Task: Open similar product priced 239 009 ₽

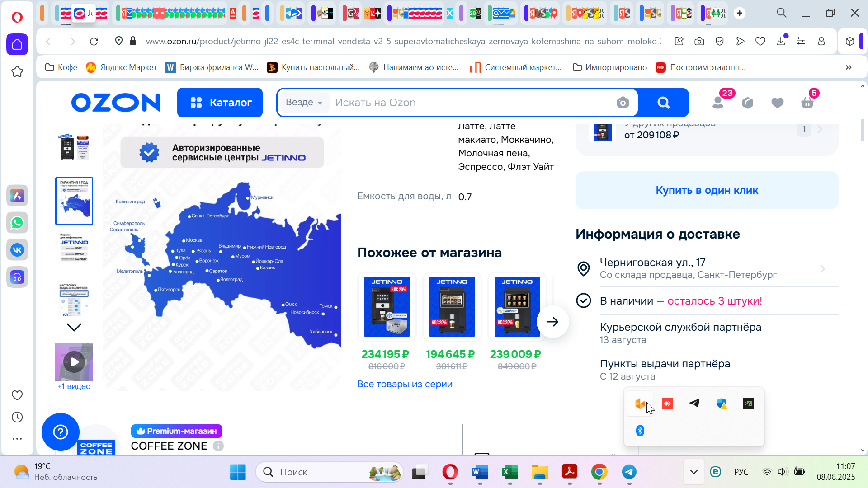Action: click(517, 307)
